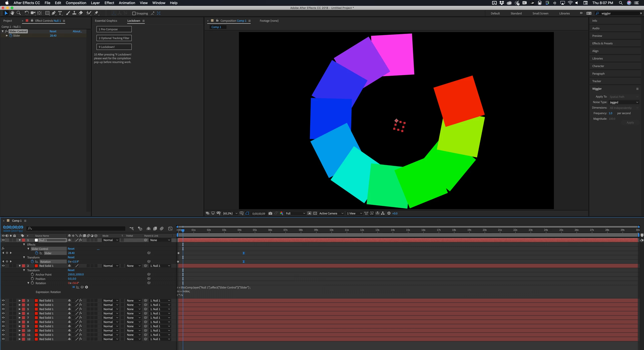Select the Roto Brush tool
This screenshot has width=644, height=350.
tap(89, 13)
